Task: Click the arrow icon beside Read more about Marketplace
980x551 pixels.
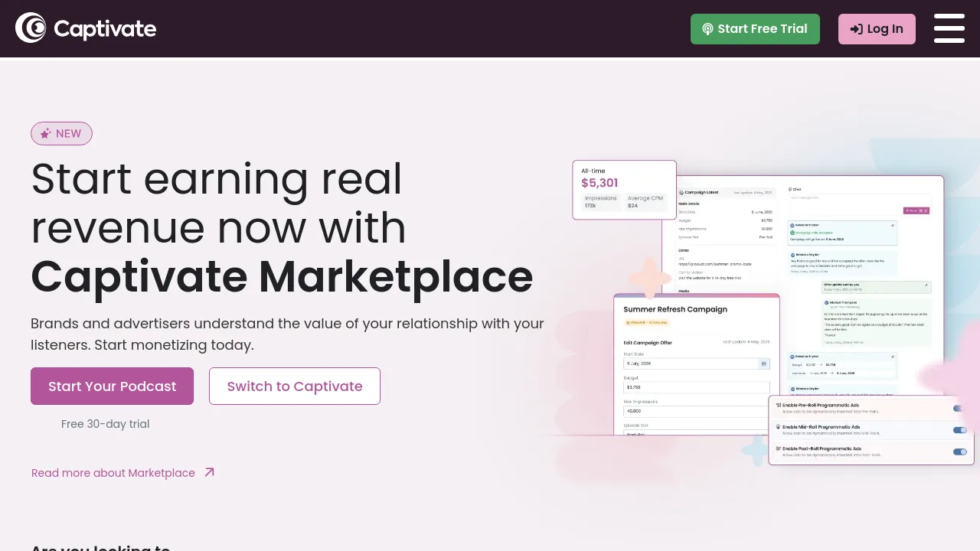Action: (209, 472)
